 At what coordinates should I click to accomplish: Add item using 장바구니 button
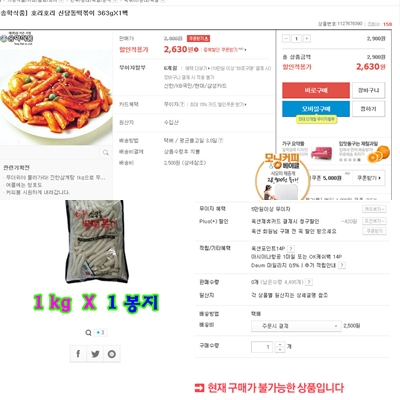[368, 90]
